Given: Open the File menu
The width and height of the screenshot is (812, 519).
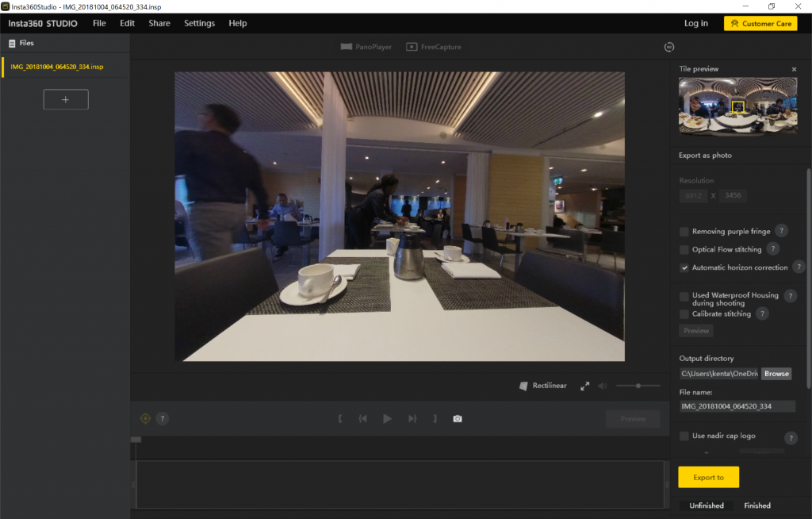Looking at the screenshot, I should [x=99, y=23].
